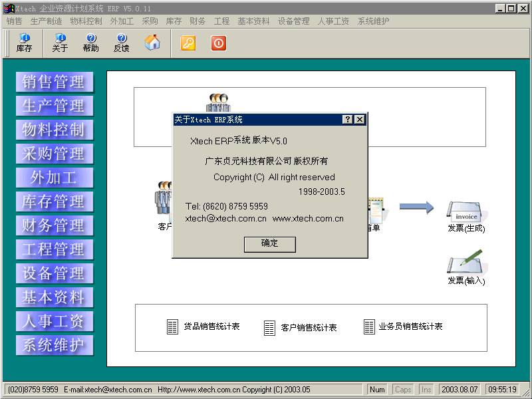
Task: Click the Num status bar indicator
Action: [x=377, y=390]
